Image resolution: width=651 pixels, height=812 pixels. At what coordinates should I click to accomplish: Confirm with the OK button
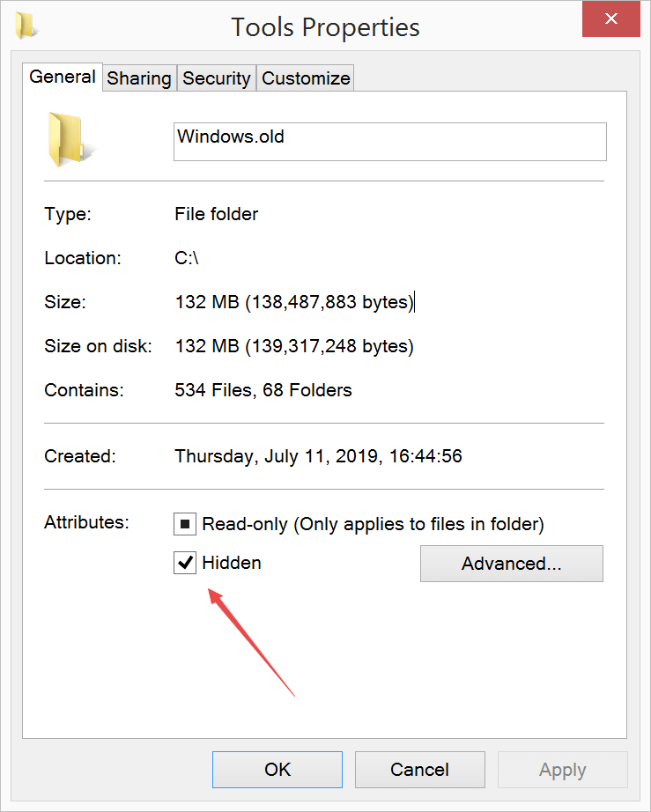(277, 770)
